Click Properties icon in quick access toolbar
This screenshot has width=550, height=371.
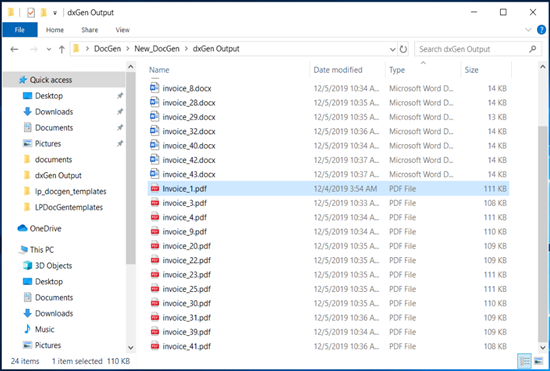click(x=31, y=13)
